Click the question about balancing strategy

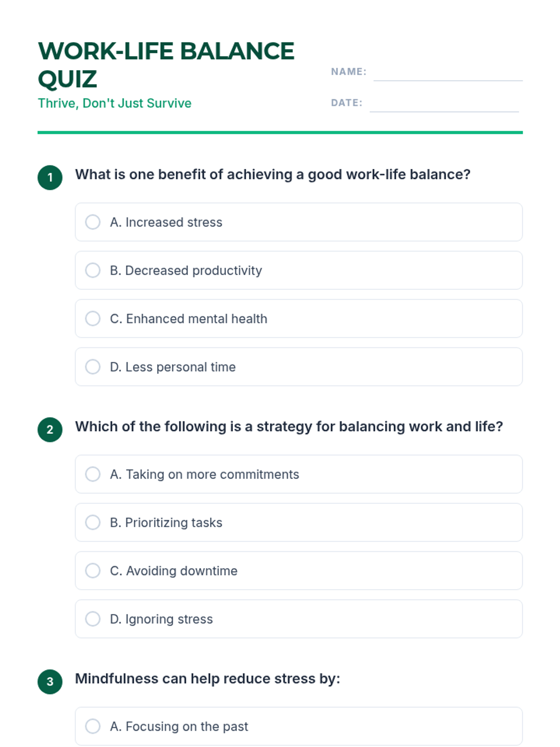pyautogui.click(x=289, y=427)
